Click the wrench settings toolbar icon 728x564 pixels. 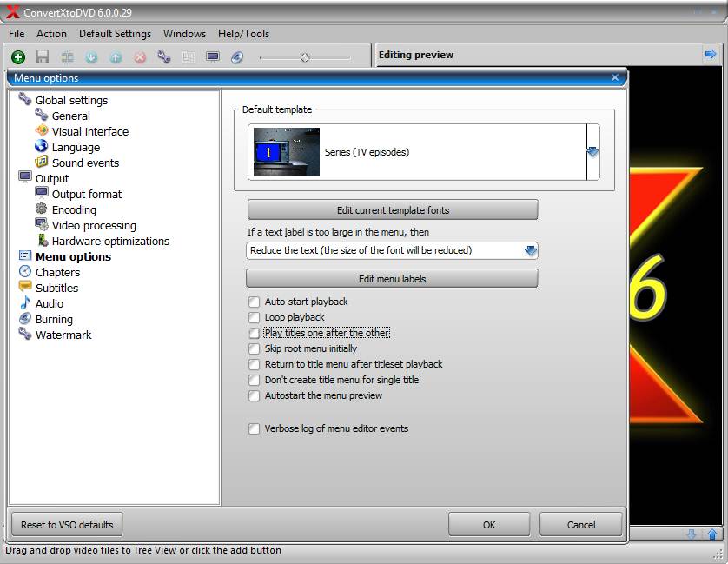pos(164,57)
